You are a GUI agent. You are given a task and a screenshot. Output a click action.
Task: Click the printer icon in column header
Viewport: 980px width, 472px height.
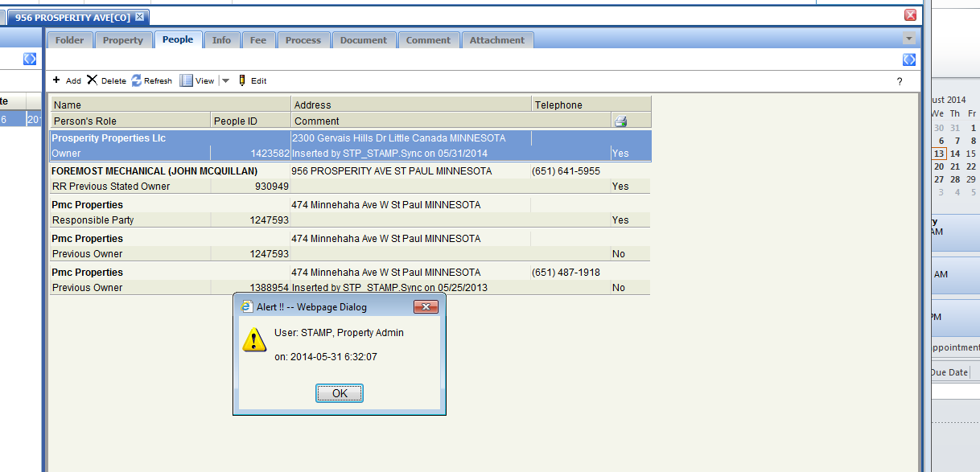point(620,121)
